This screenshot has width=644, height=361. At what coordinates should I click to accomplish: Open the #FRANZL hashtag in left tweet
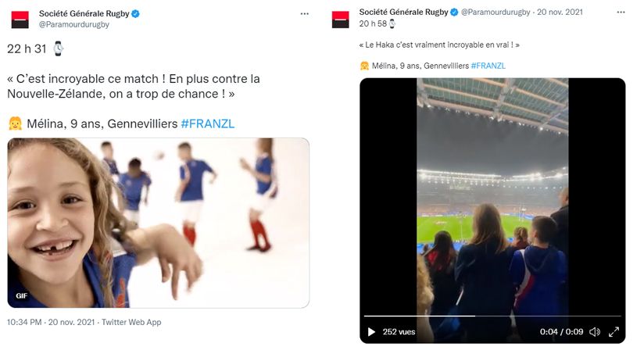[208, 123]
